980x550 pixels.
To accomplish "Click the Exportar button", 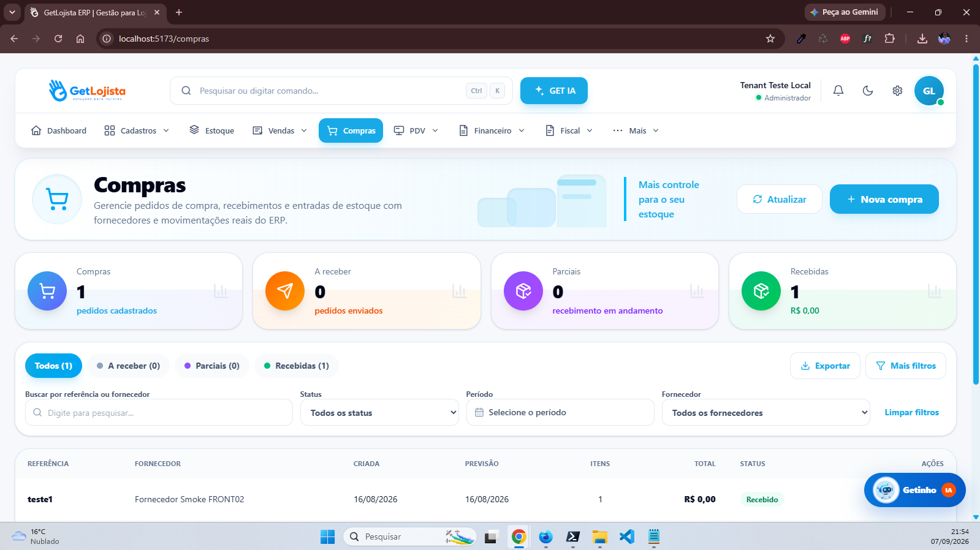I will (826, 366).
